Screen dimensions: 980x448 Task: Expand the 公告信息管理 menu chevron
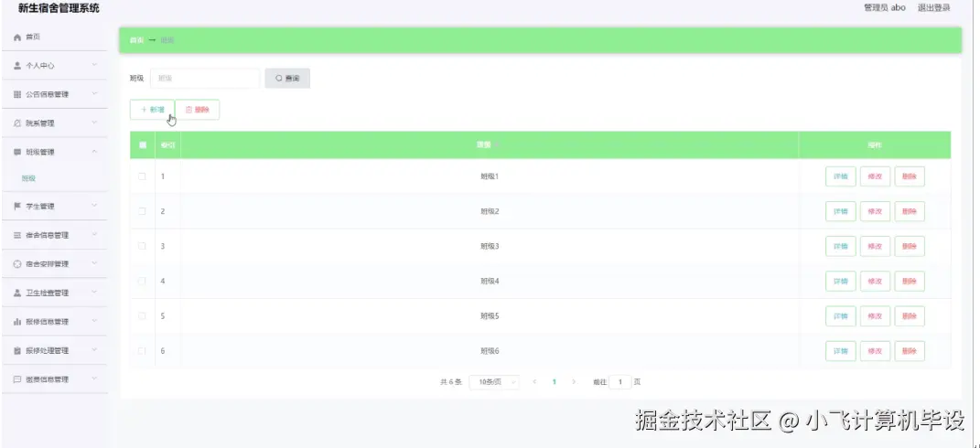pos(94,94)
